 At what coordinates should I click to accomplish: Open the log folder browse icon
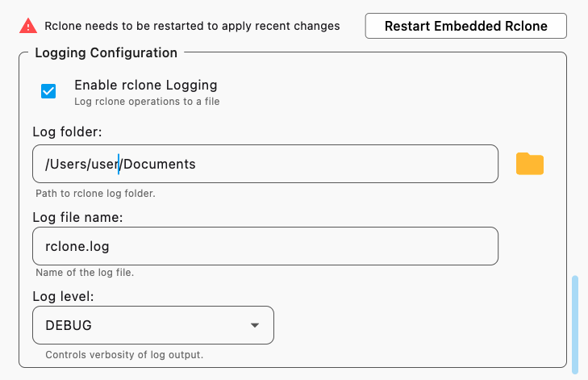[530, 164]
